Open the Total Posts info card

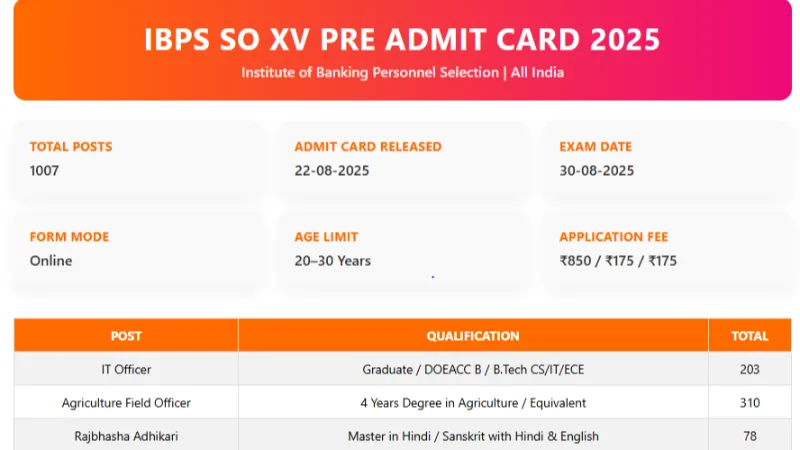click(x=138, y=159)
